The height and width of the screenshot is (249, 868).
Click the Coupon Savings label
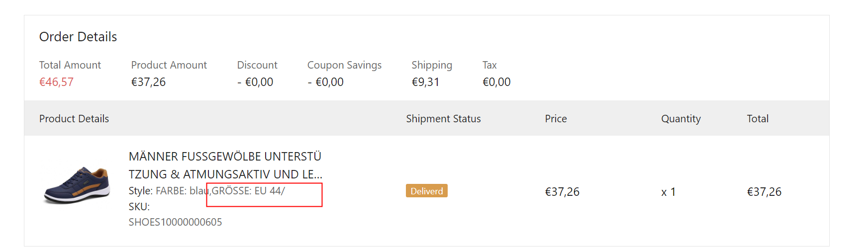coord(344,65)
